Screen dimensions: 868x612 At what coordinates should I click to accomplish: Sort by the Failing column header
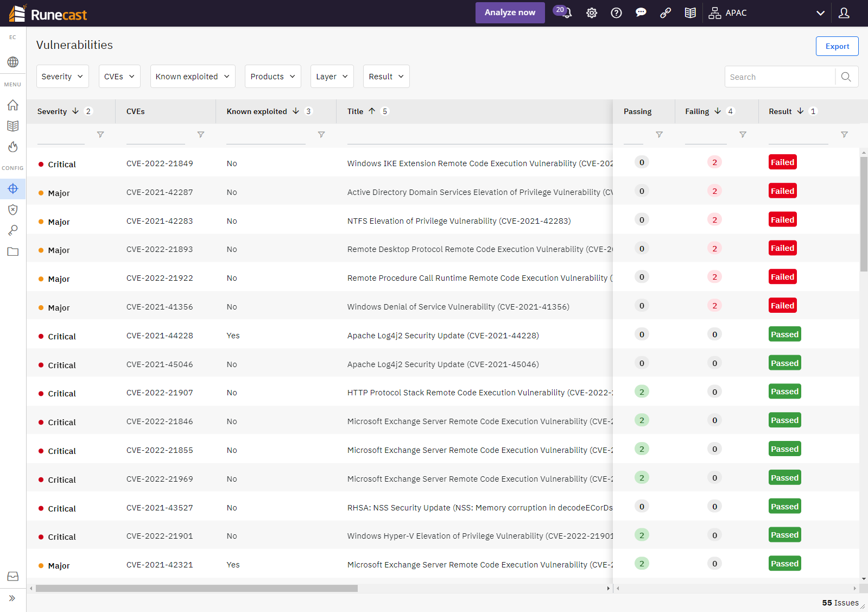697,111
